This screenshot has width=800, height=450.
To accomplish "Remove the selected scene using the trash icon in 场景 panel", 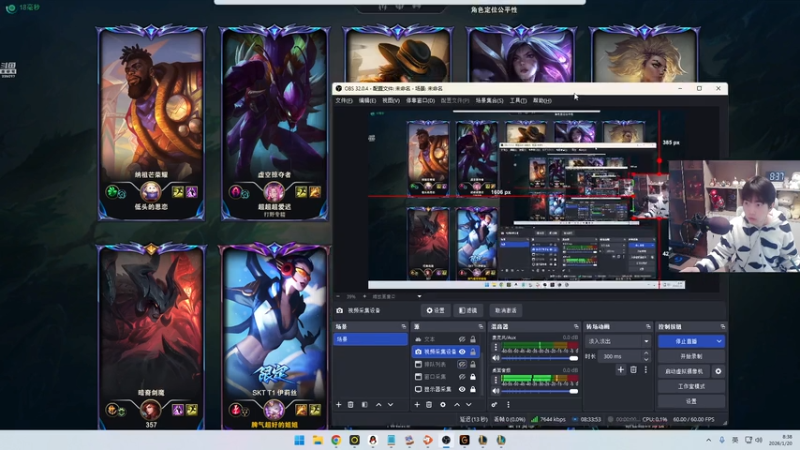I will tap(351, 405).
